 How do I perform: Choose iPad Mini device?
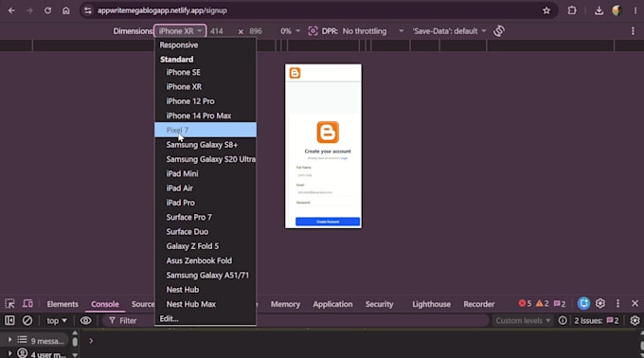pos(206,173)
